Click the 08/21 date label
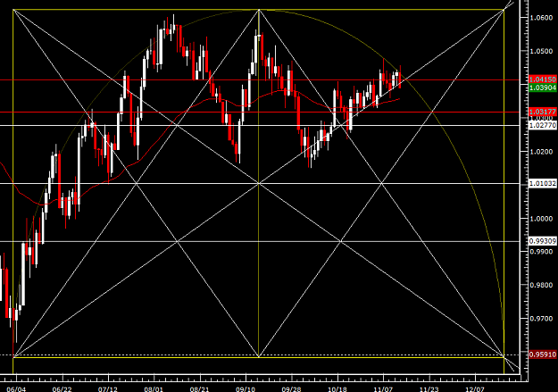558x392 pixels. [x=200, y=388]
